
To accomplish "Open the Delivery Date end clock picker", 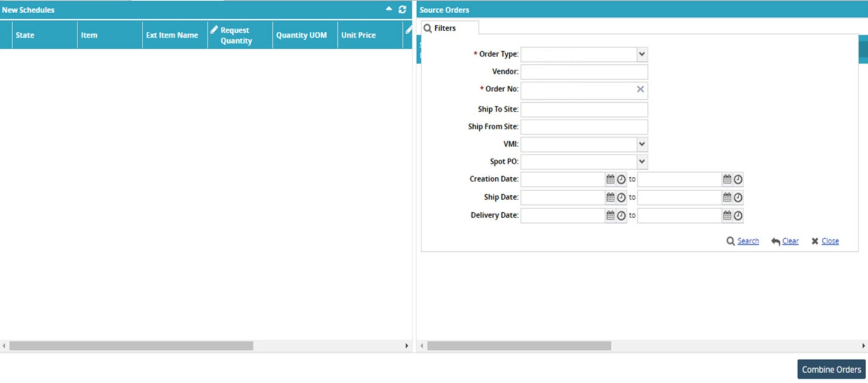I will [738, 215].
